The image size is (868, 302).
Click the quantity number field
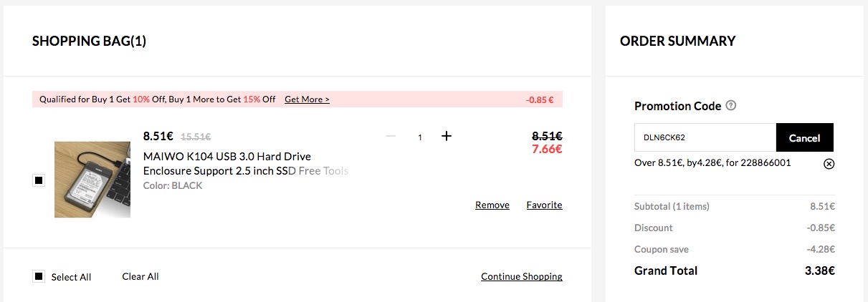[x=420, y=137]
